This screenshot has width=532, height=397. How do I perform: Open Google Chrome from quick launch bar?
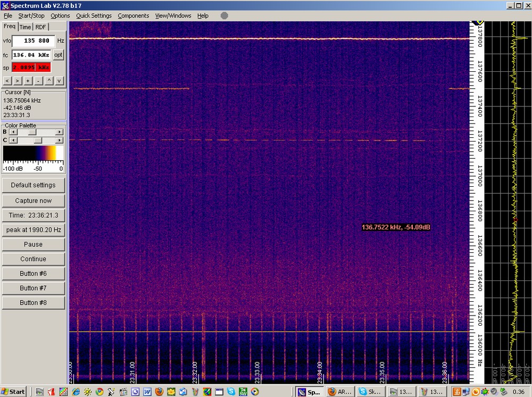pos(99,392)
